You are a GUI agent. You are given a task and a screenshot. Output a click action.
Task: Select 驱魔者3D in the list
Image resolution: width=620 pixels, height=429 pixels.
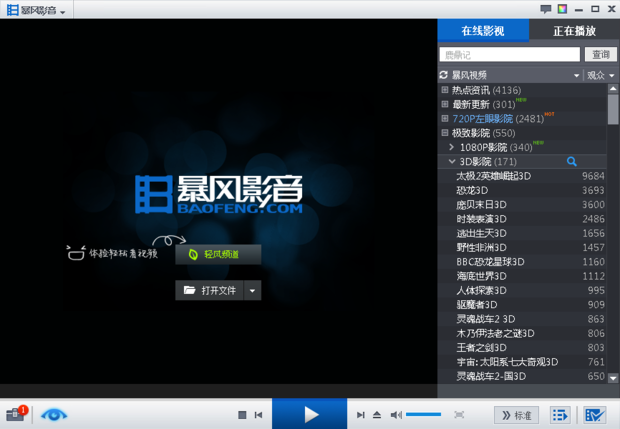[x=522, y=304]
